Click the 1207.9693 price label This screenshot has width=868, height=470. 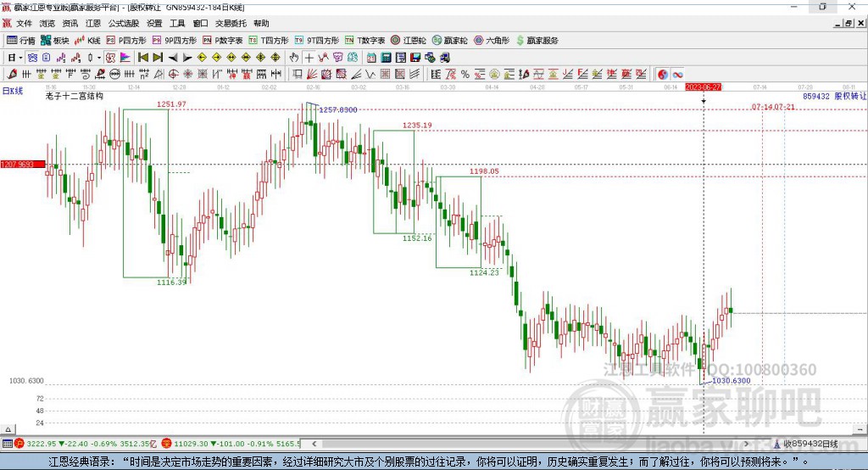coord(23,165)
